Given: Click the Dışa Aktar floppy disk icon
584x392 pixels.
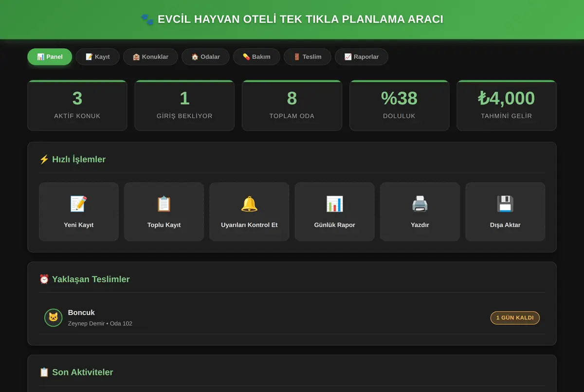Looking at the screenshot, I should click(x=505, y=204).
